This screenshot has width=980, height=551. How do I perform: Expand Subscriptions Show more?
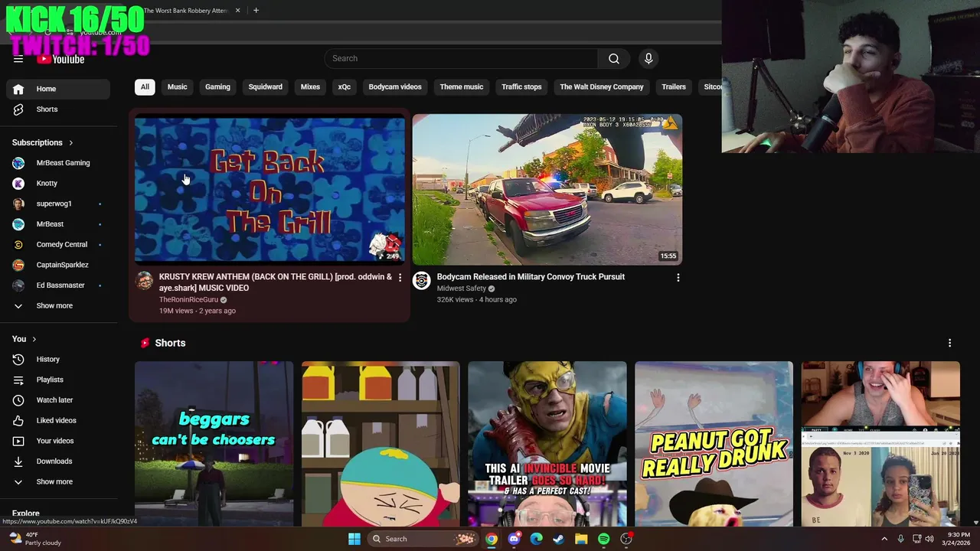tap(58, 306)
